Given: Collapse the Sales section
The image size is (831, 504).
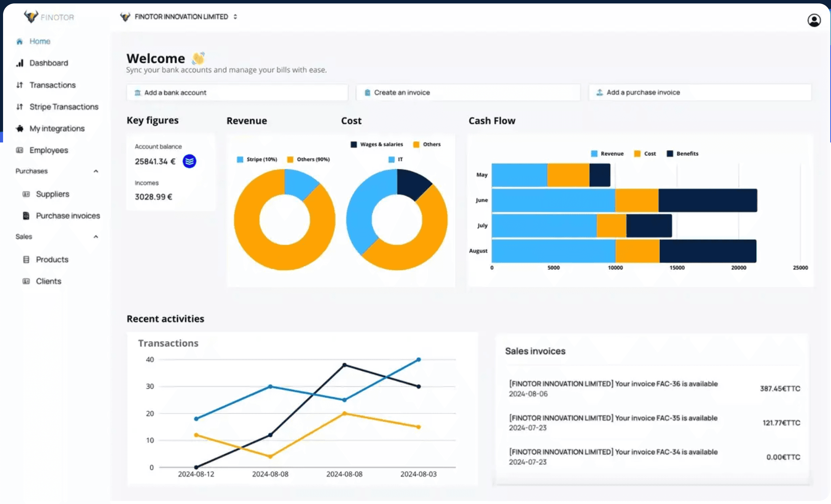Looking at the screenshot, I should click(96, 237).
